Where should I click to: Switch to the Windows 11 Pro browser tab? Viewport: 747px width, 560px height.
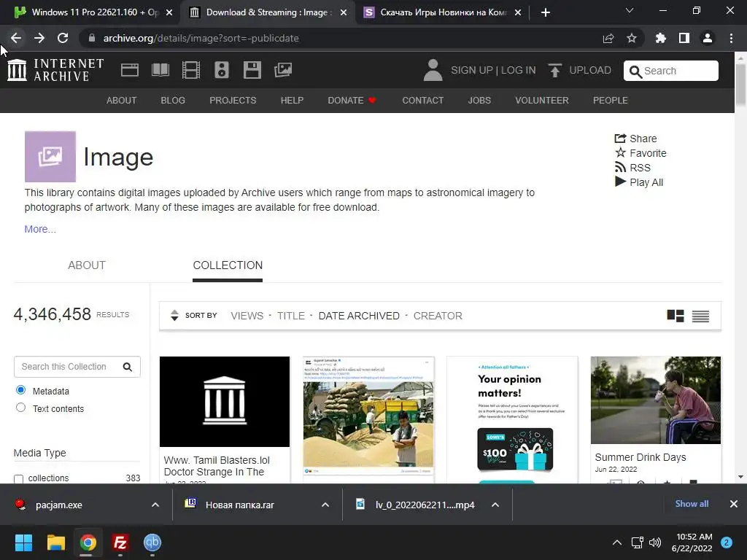point(93,12)
